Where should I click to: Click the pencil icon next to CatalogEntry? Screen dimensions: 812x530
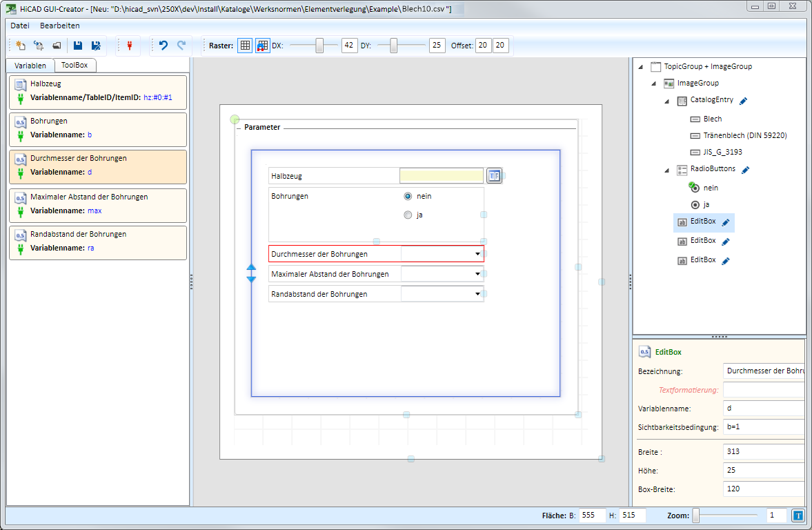[x=743, y=101]
